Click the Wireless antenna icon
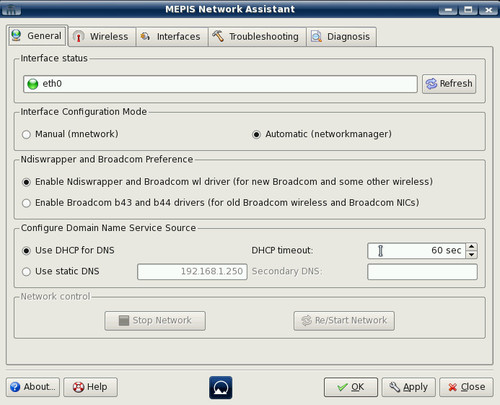Screen dimensions: 500x405 pos(79,36)
